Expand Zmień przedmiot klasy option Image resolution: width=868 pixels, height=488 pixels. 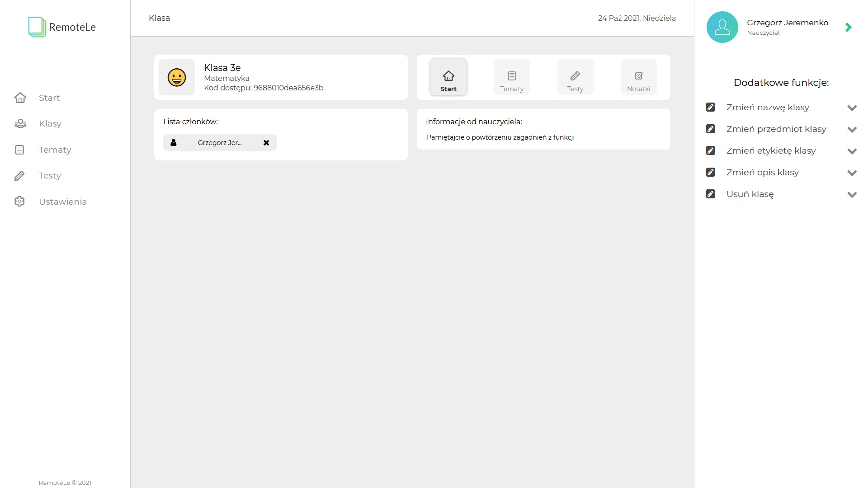coord(852,129)
